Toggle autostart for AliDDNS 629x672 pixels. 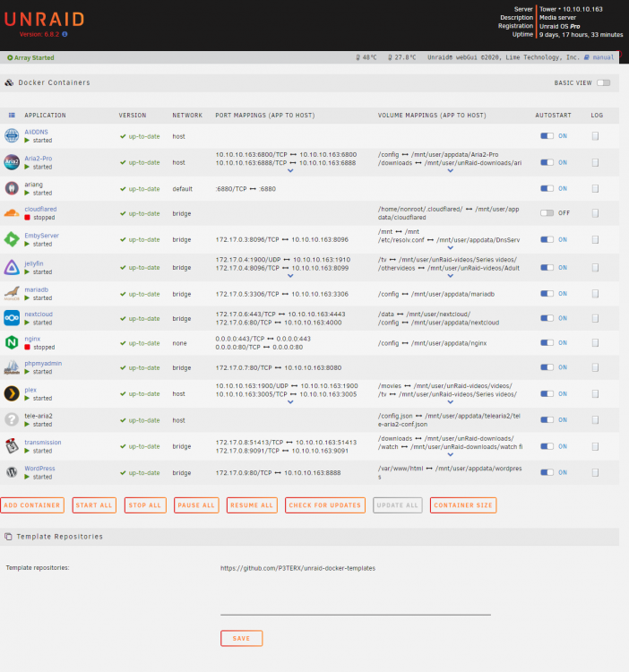click(x=547, y=136)
